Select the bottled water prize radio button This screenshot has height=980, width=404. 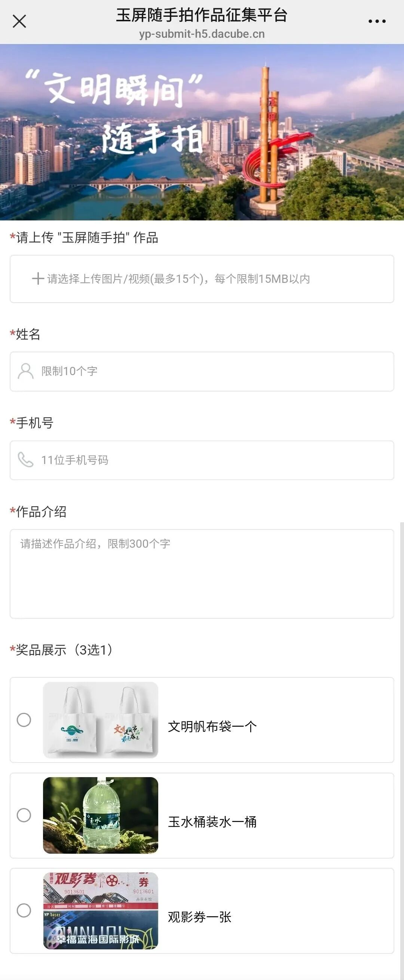[x=24, y=815]
